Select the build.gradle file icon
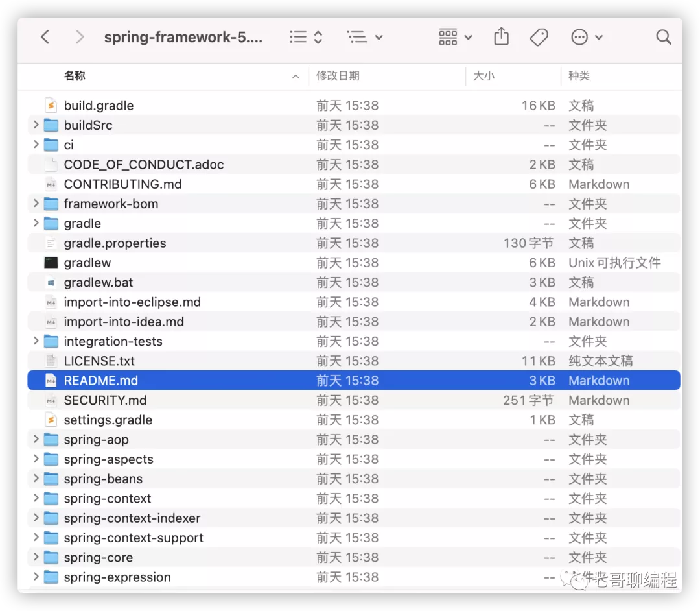Screen dimensions: 700x611 (51, 106)
